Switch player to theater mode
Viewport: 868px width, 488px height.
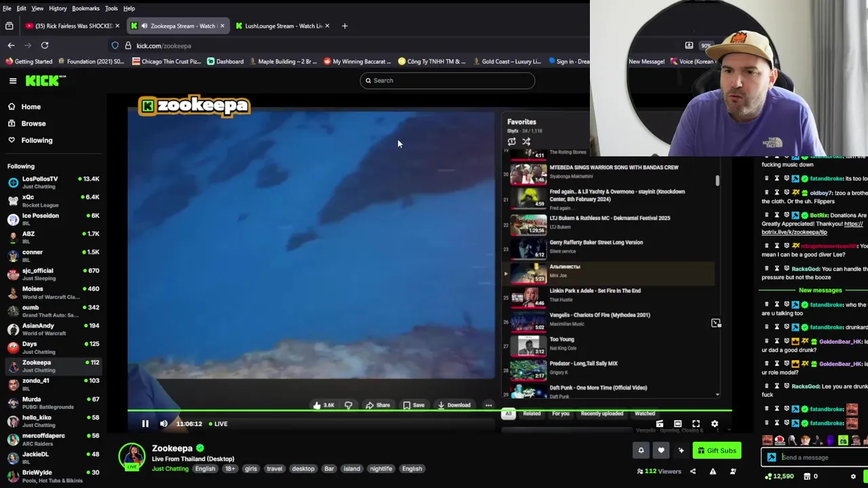point(677,424)
